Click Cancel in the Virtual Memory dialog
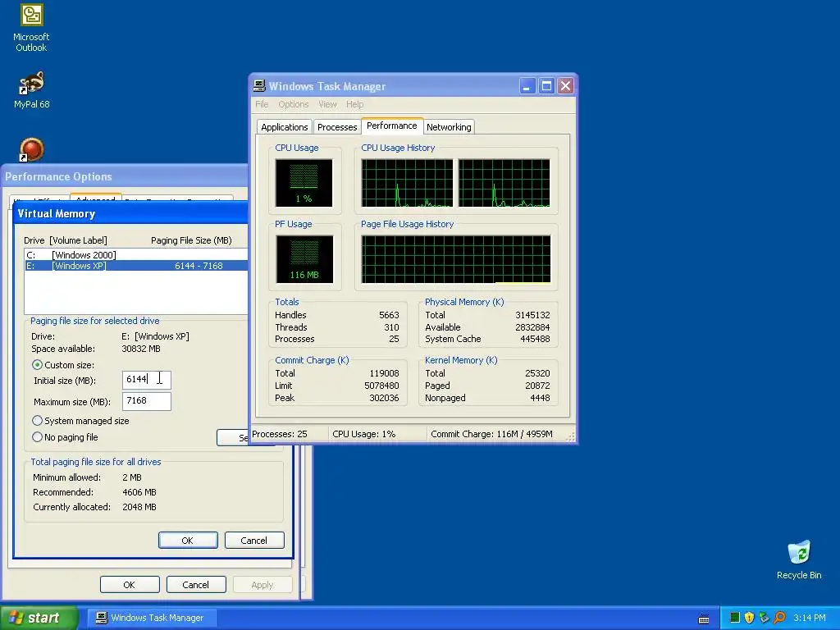 [254, 541]
